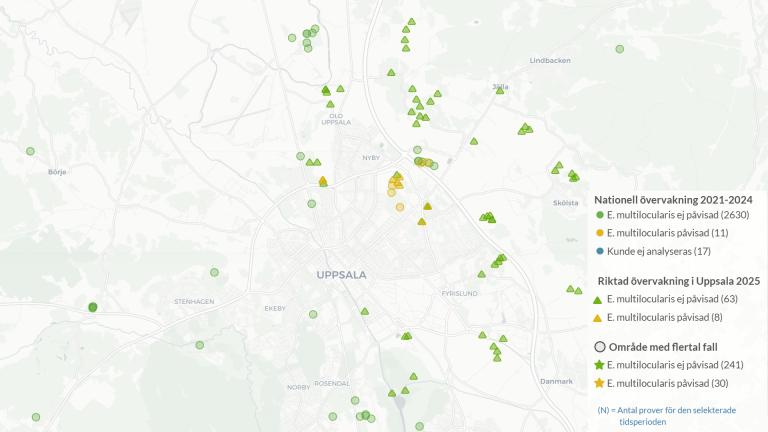Click the green triangle legend icon (63)
The width and height of the screenshot is (768, 432).
pos(599,299)
